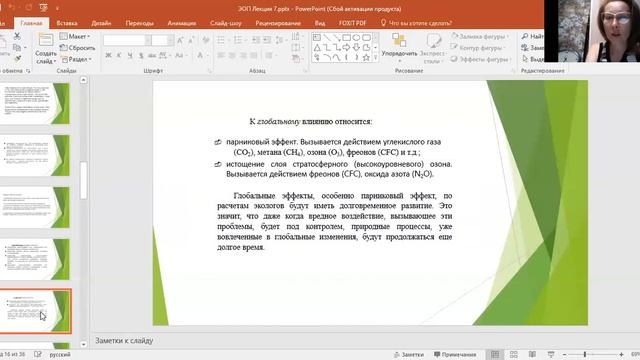Open the Раздел section dropdown
Viewport: 640px width, 360px height.
[x=76, y=59]
